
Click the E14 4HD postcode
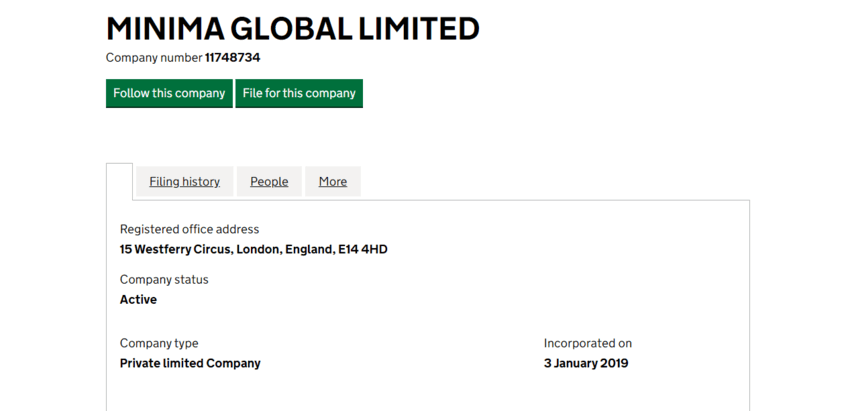coord(361,249)
